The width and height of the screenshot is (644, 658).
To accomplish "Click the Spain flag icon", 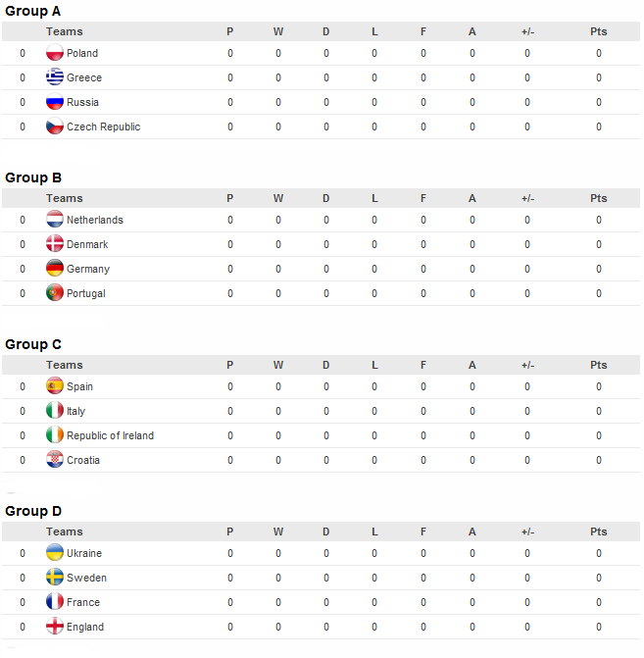I will pos(55,386).
